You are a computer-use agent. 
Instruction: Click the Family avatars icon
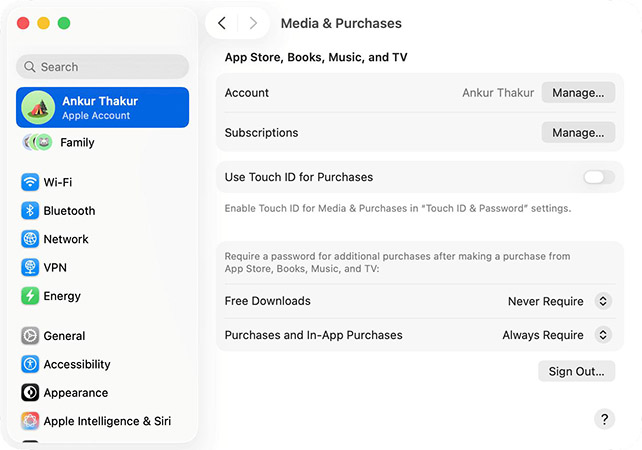[37, 142]
